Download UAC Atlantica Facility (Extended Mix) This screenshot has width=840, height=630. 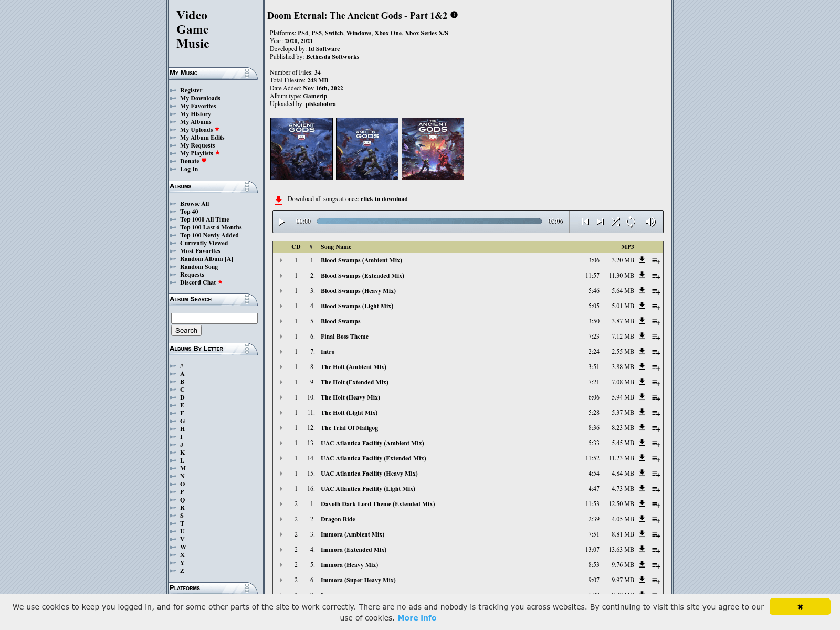[642, 458]
